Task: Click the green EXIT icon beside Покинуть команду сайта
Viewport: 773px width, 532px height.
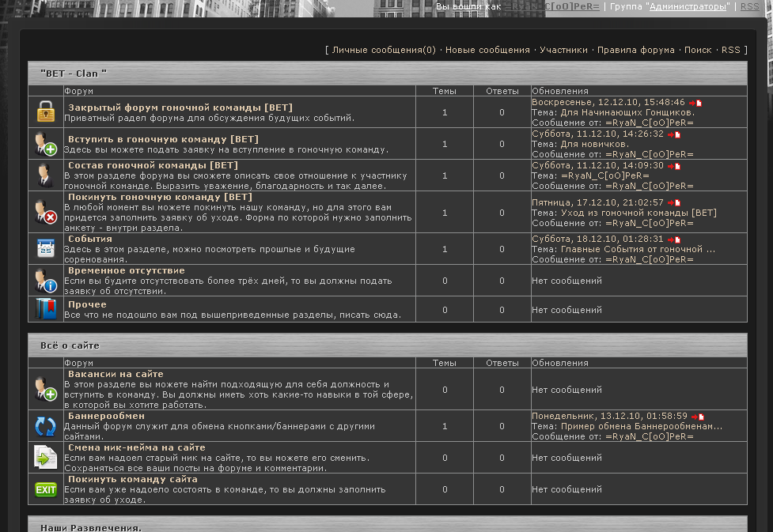Action: (46, 489)
